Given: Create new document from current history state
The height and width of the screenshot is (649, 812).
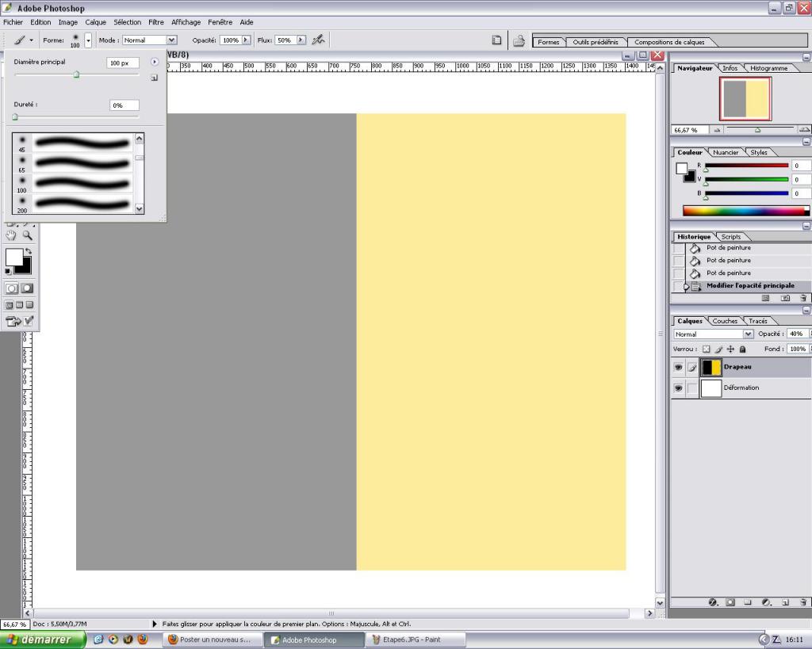Looking at the screenshot, I should point(765,298).
